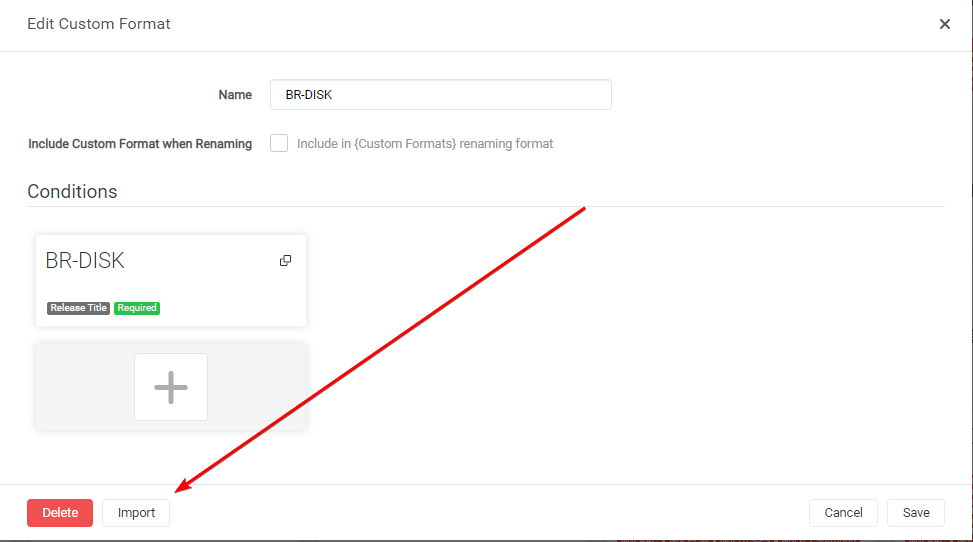This screenshot has height=542, width=973.
Task: Cancel editing the custom format
Action: point(843,513)
